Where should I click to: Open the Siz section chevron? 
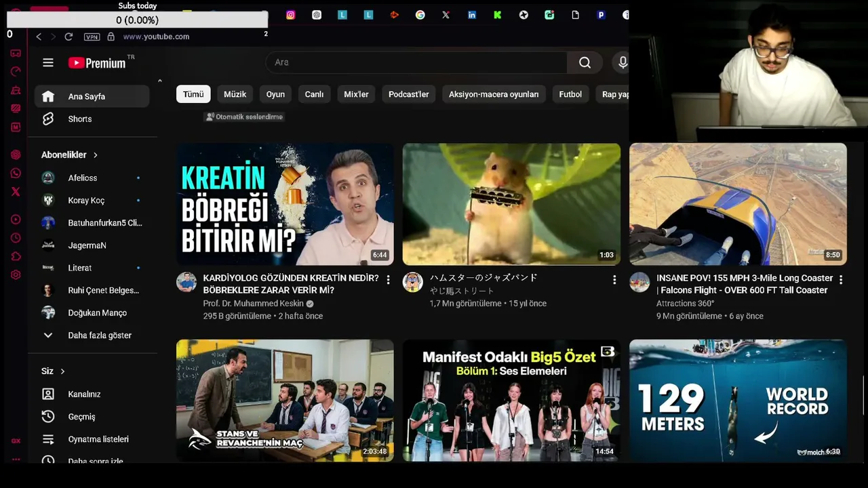click(x=62, y=371)
